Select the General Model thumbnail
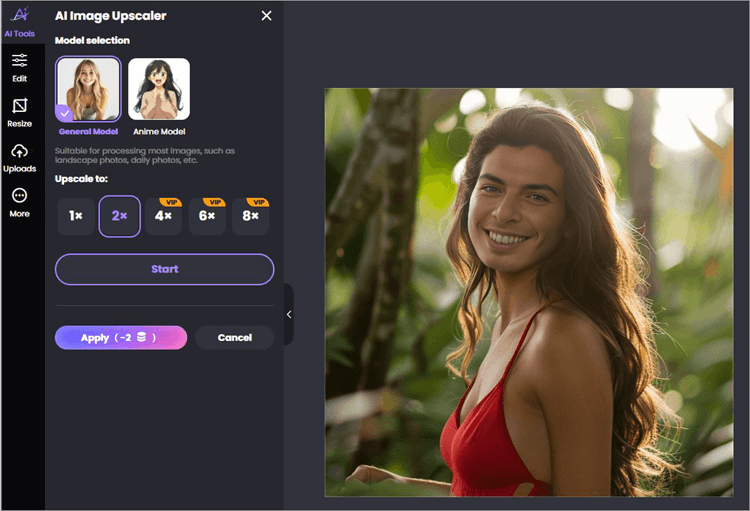 tap(88, 89)
